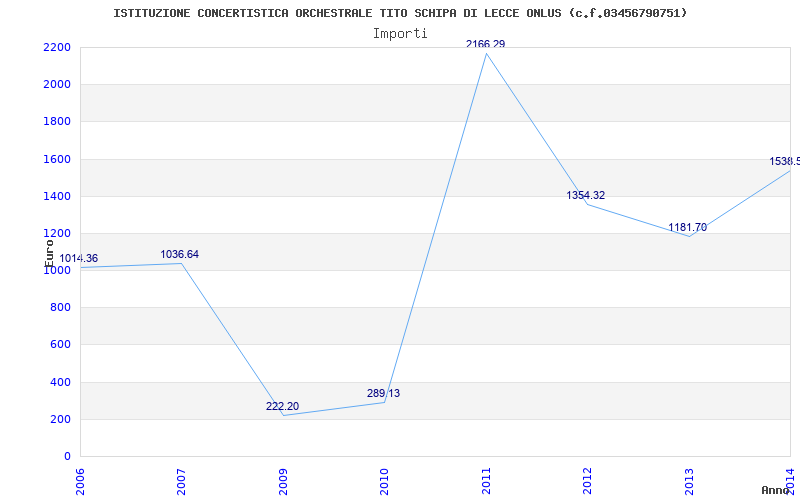Viewport: 800px width, 500px height.
Task: Click the y-axis tick label 1600
Action: coord(57,159)
